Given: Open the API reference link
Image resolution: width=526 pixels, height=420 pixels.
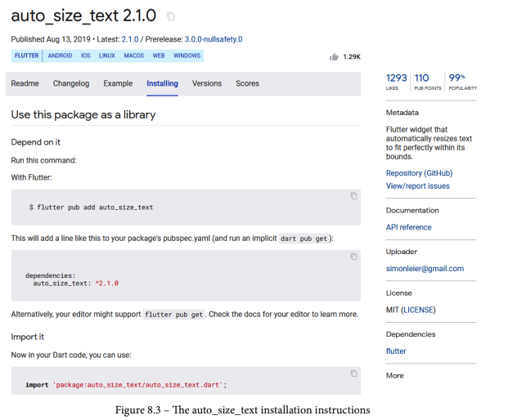Looking at the screenshot, I should click(x=408, y=227).
